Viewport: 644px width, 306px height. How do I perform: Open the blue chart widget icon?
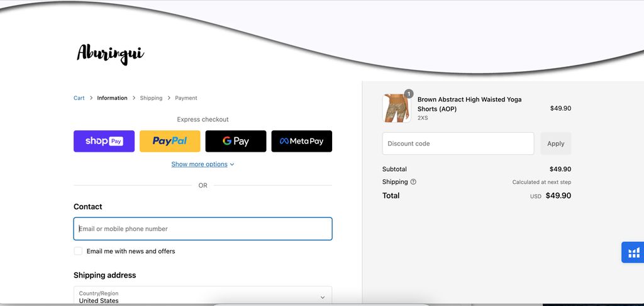point(633,252)
